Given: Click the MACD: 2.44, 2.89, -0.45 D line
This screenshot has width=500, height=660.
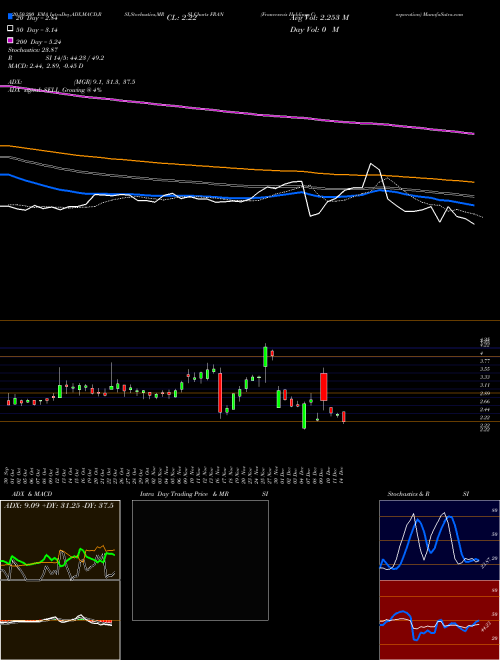Looking at the screenshot, I should coord(45,66).
